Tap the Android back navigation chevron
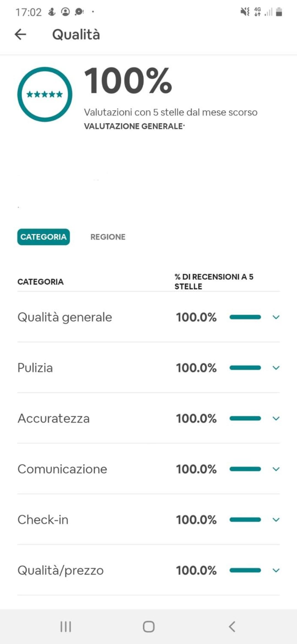The height and width of the screenshot is (644, 297). (232, 627)
